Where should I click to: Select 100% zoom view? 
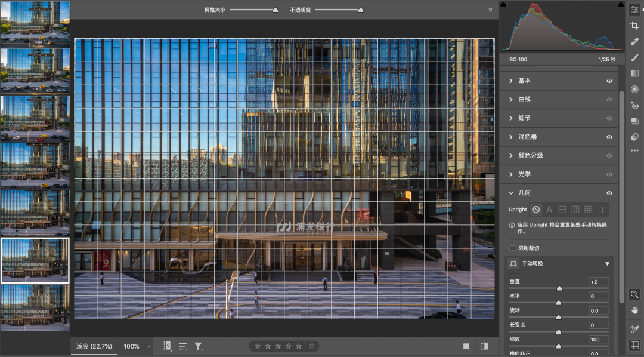pyautogui.click(x=131, y=346)
